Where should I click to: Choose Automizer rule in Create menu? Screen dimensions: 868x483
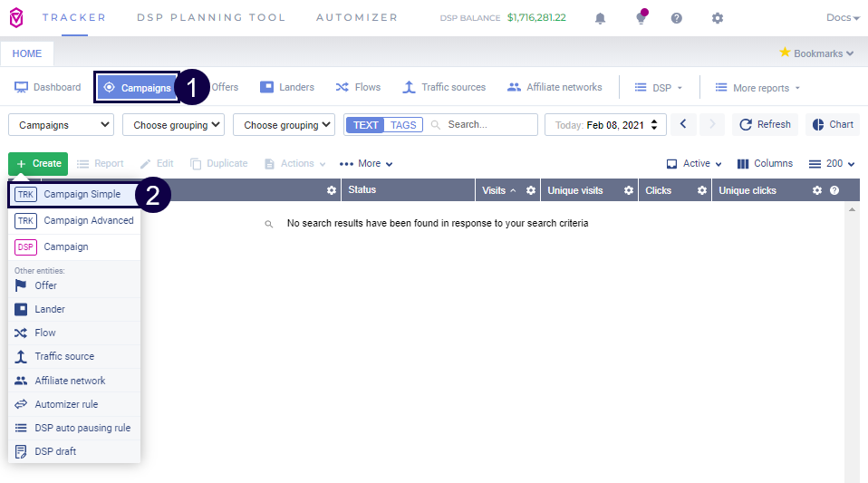(x=66, y=404)
